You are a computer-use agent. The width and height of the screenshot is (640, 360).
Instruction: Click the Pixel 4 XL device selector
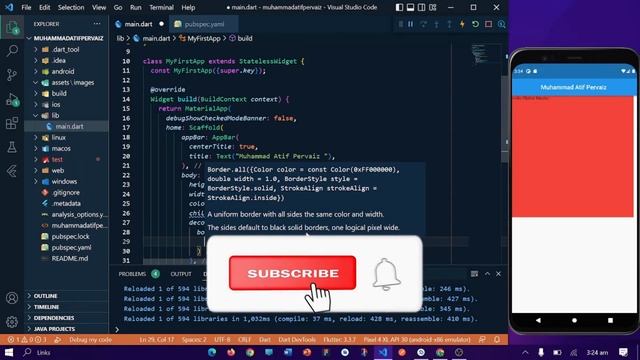point(417,340)
